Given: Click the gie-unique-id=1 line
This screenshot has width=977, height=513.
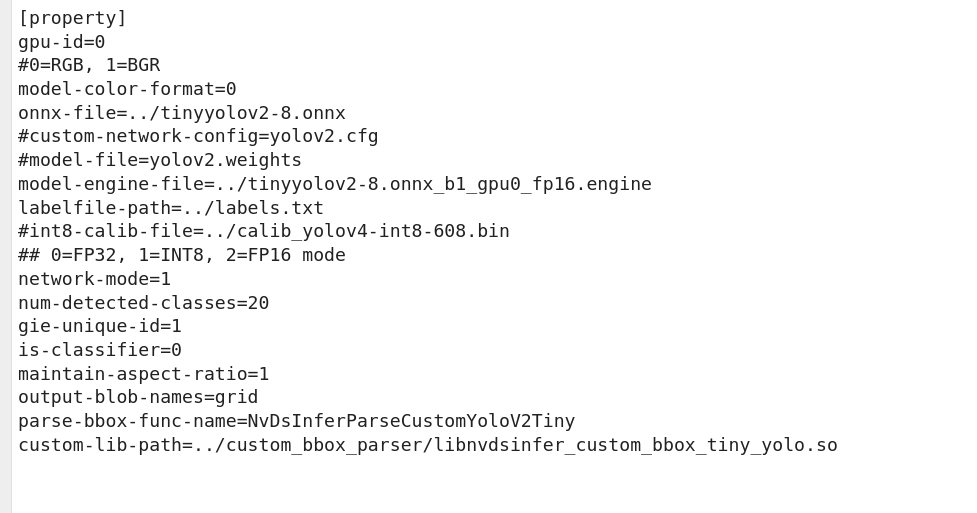Looking at the screenshot, I should click(x=100, y=326).
